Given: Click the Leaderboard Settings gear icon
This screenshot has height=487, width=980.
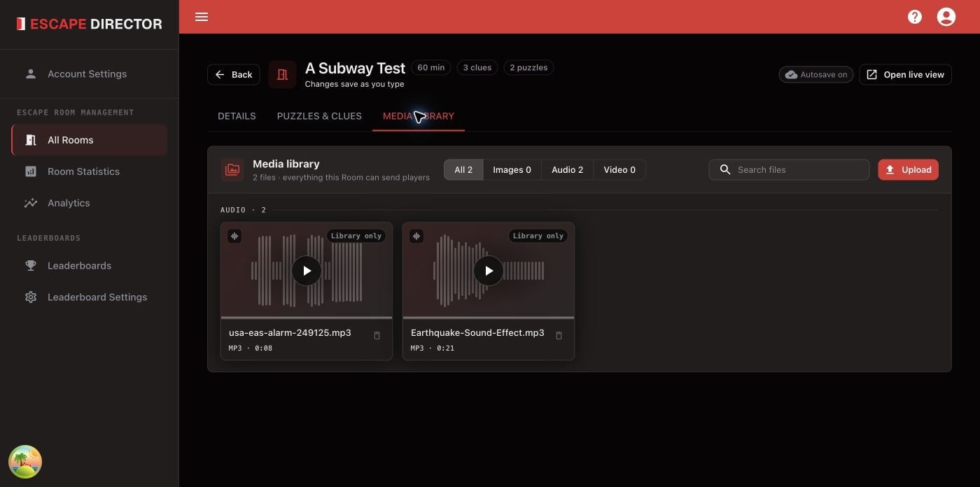Looking at the screenshot, I should tap(31, 297).
